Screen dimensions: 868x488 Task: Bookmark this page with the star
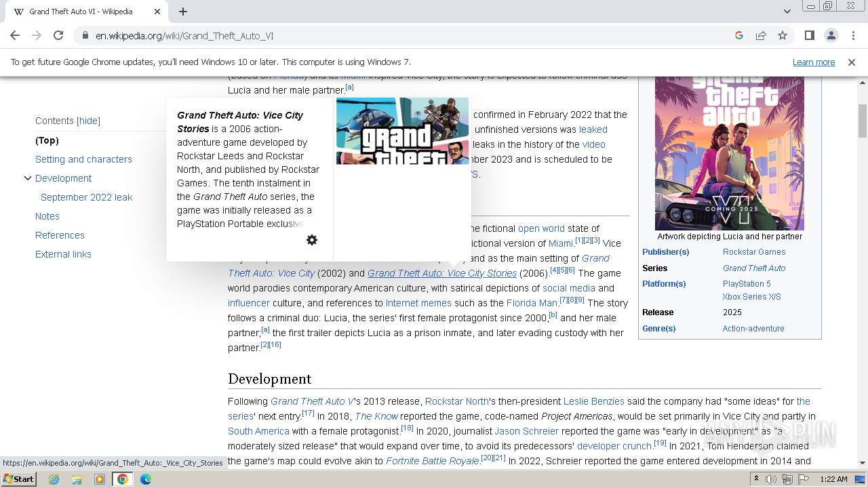click(x=783, y=35)
